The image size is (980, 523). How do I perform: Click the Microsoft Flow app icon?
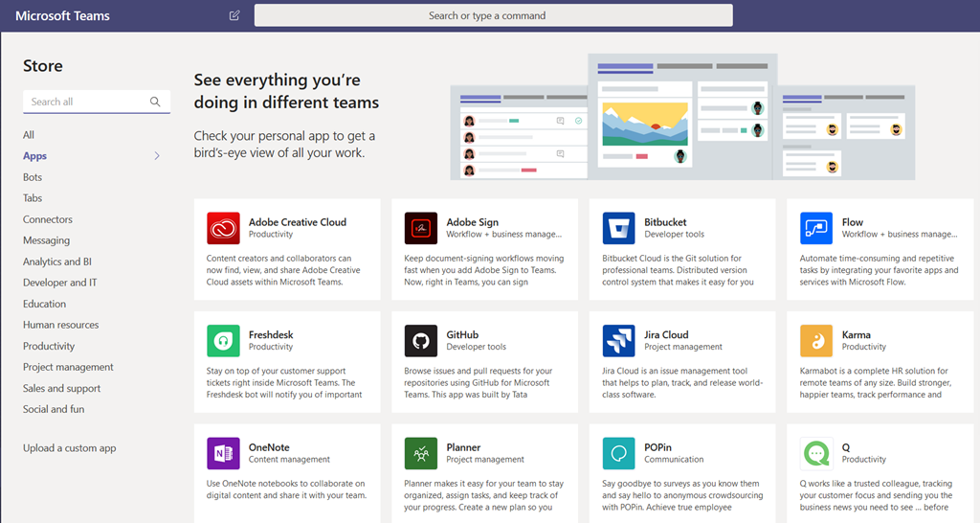coord(816,228)
